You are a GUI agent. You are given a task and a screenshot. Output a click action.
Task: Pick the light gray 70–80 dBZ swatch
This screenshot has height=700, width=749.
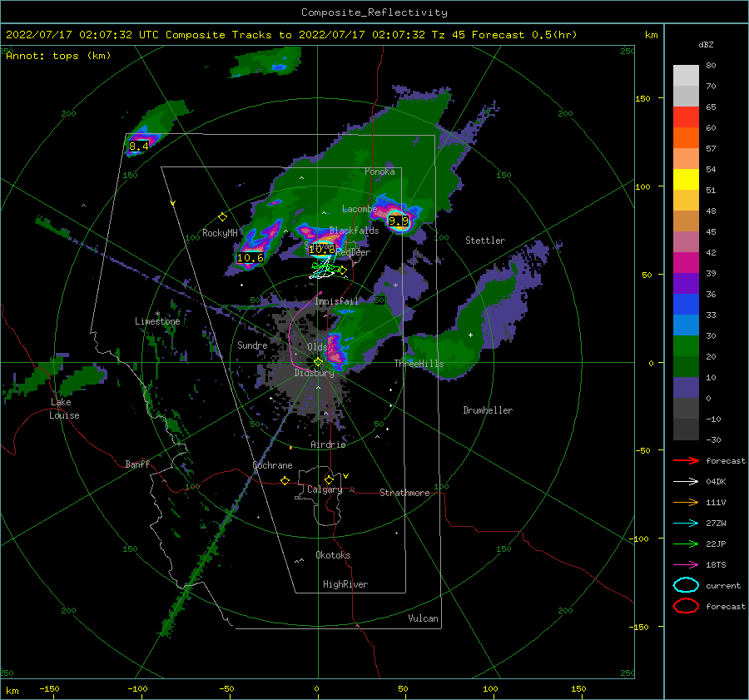(x=686, y=76)
